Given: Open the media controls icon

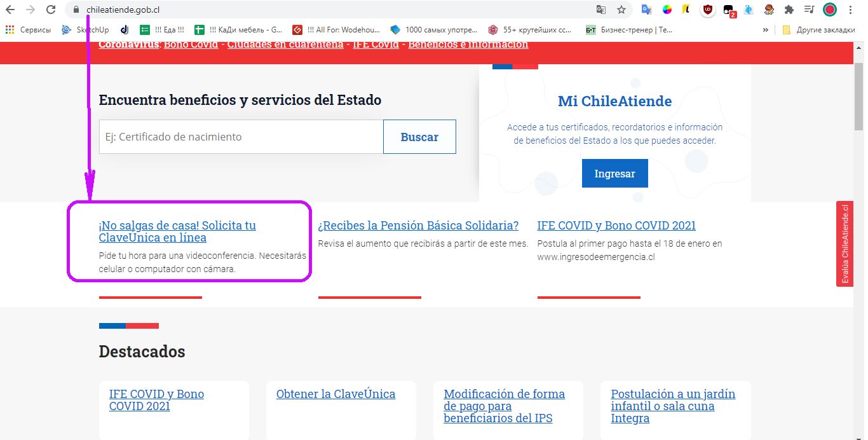Looking at the screenshot, I should click(809, 10).
